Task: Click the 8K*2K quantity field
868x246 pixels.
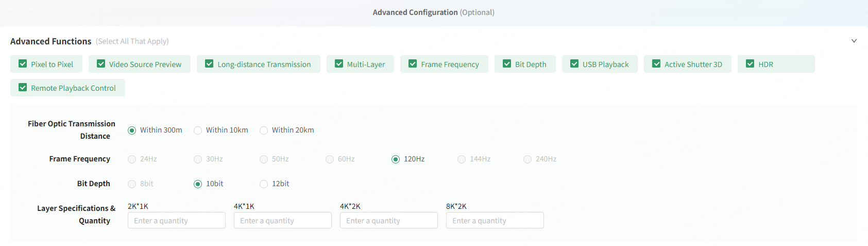Action: coord(495,221)
